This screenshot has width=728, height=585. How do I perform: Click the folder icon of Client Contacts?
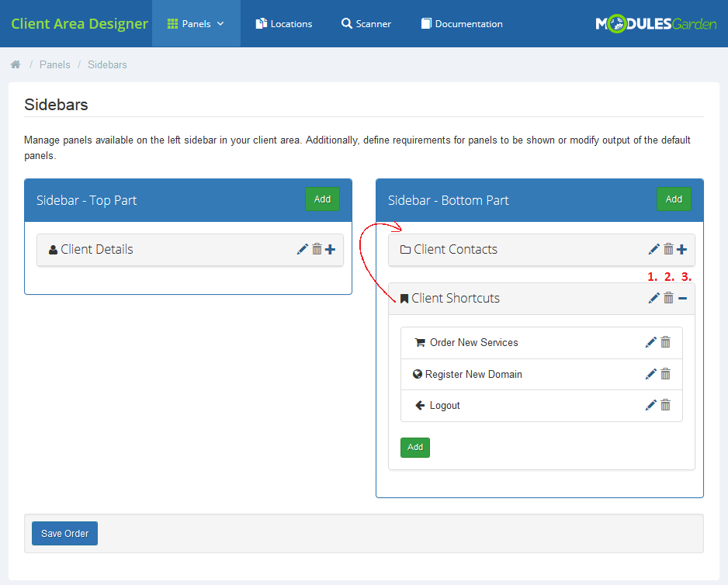pyautogui.click(x=405, y=250)
